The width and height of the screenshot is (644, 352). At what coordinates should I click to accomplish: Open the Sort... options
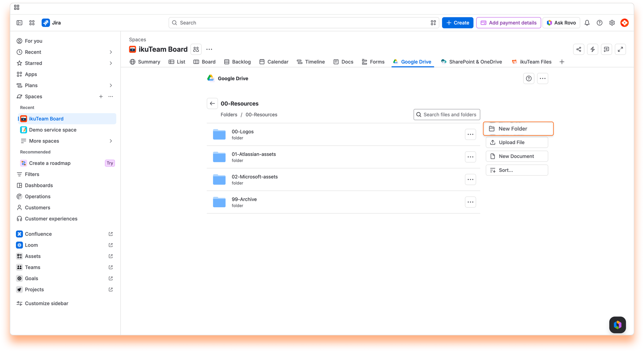[x=517, y=170]
